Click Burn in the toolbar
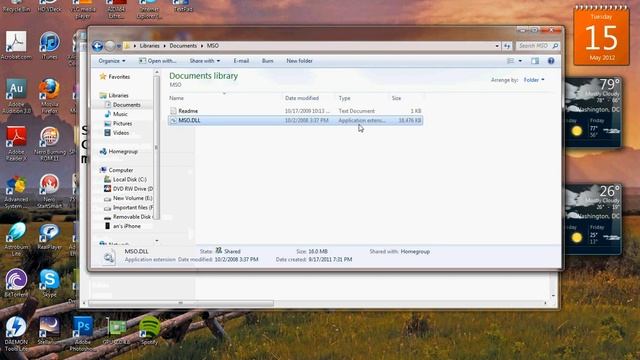The height and width of the screenshot is (360, 640). pyautogui.click(x=267, y=61)
